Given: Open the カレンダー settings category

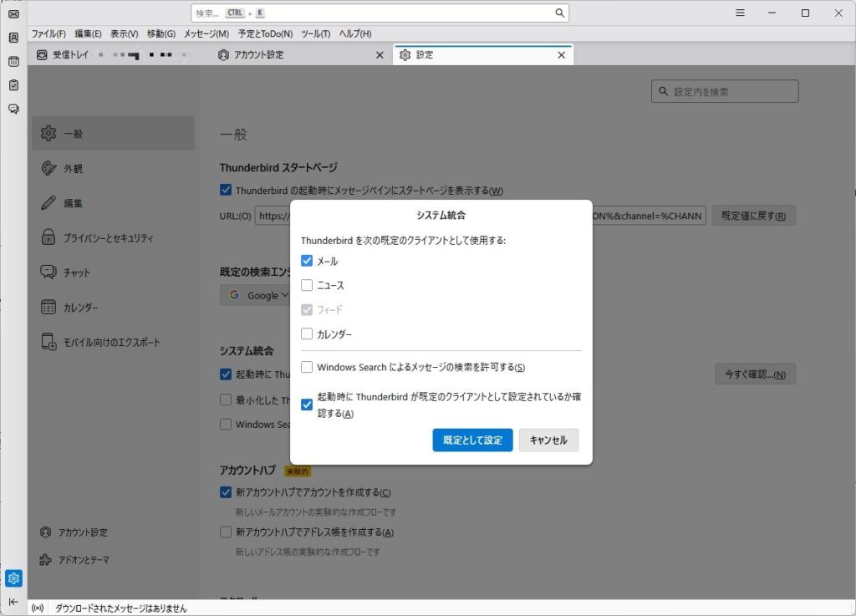Looking at the screenshot, I should pyautogui.click(x=113, y=308).
